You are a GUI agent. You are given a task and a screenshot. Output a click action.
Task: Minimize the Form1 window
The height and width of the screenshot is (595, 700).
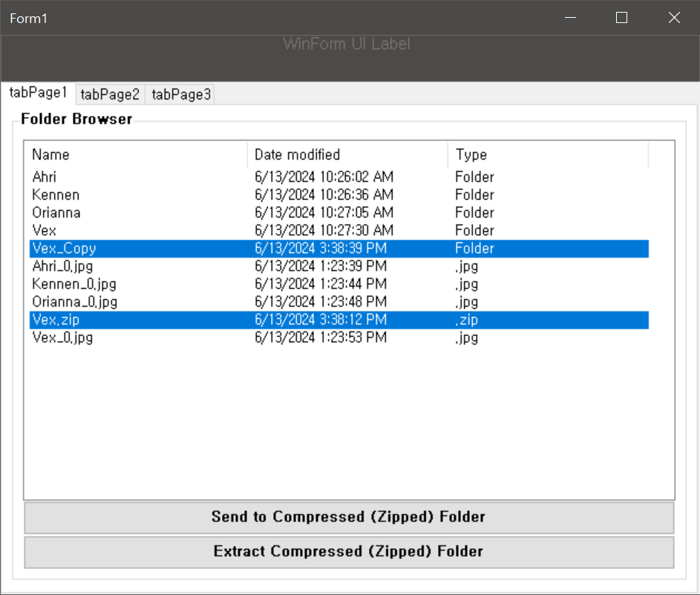click(570, 18)
